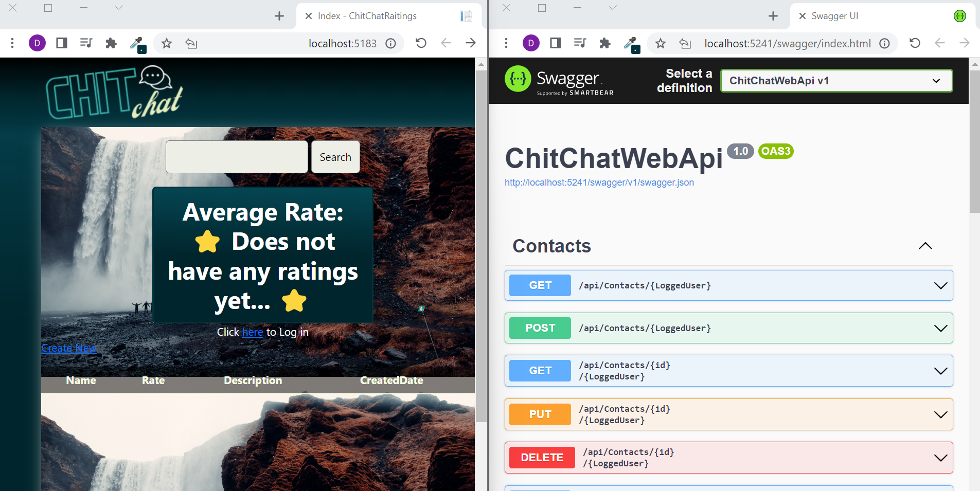Click the Rate column header

click(x=153, y=380)
